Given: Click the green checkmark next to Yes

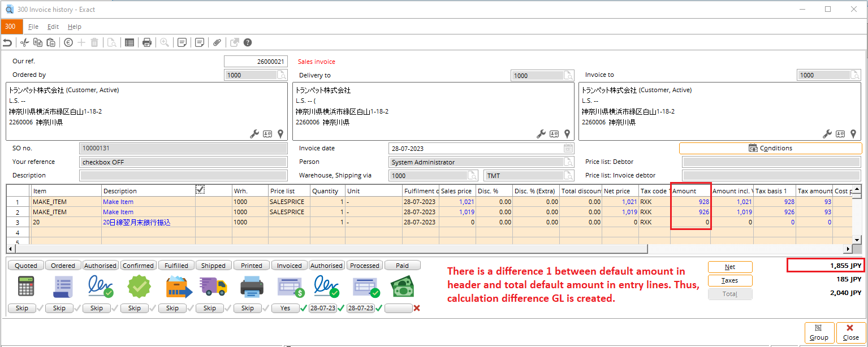Looking at the screenshot, I should click(x=304, y=309).
